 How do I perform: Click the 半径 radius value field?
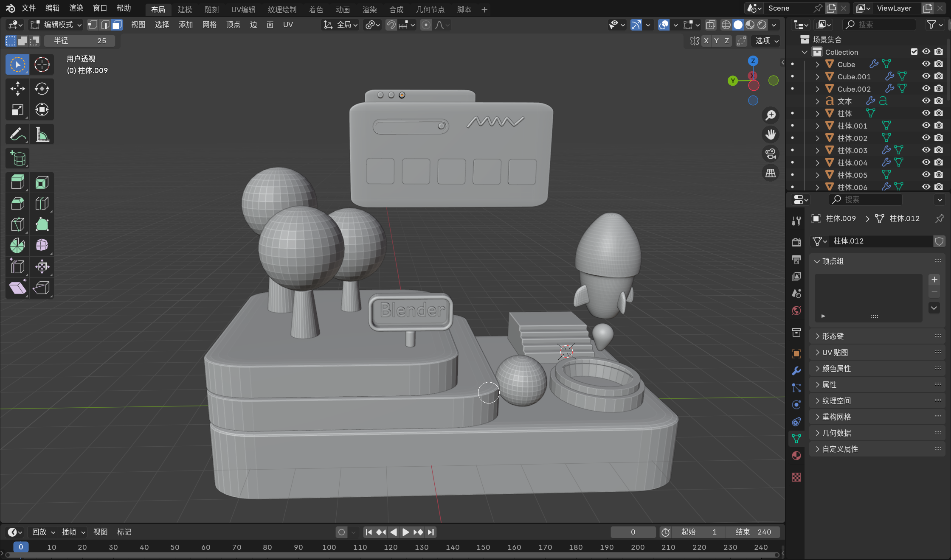click(x=80, y=41)
